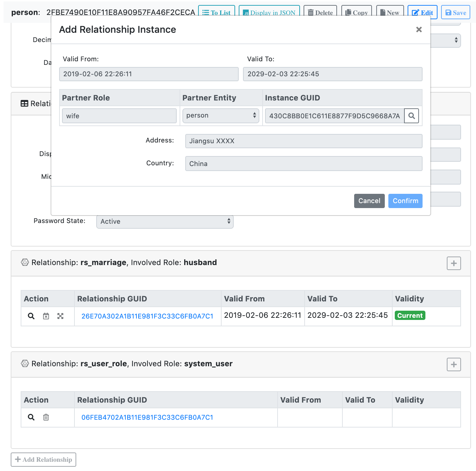Viewport: 476px width, 471px height.
Task: Click the Add Relationship button
Action: tap(43, 460)
